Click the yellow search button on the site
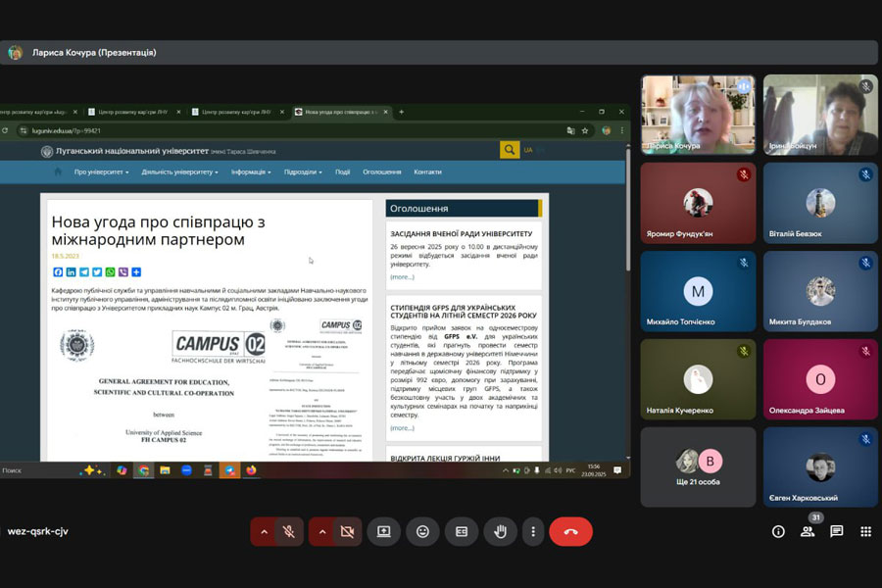This screenshot has height=588, width=882. tap(509, 150)
